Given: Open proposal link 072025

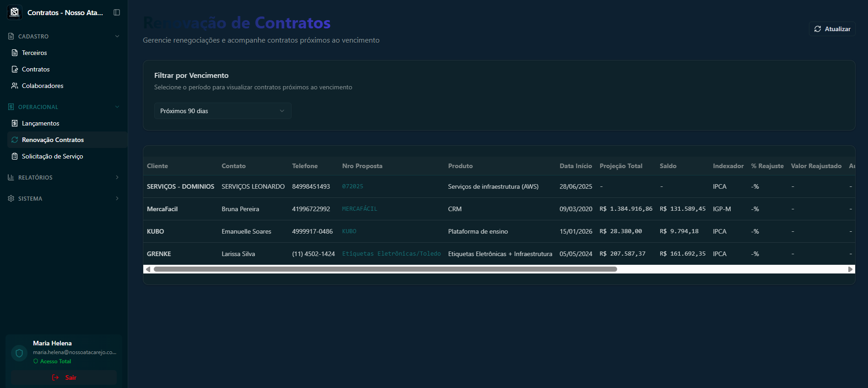Looking at the screenshot, I should (353, 186).
